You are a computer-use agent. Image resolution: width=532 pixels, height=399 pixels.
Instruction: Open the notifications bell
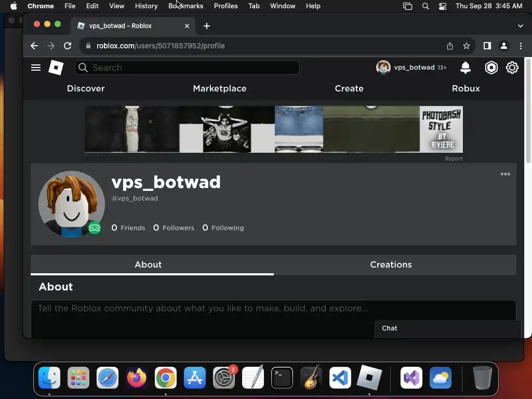point(465,68)
